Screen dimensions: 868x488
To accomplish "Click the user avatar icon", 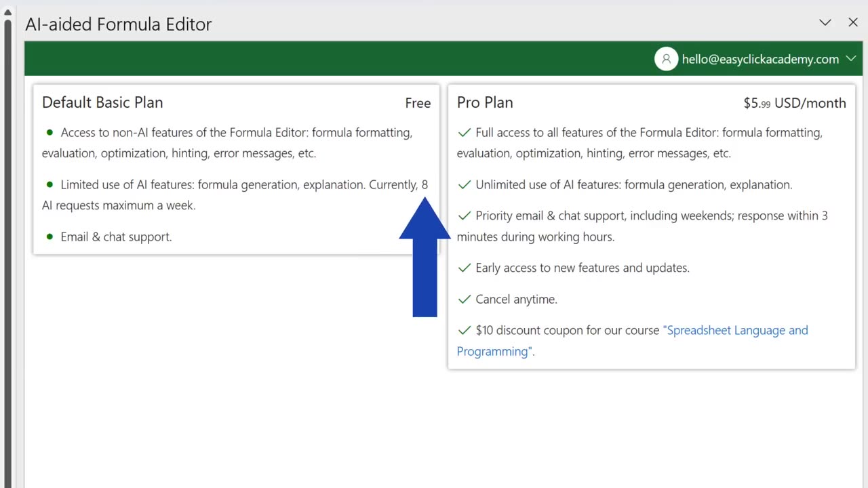I will tap(666, 59).
